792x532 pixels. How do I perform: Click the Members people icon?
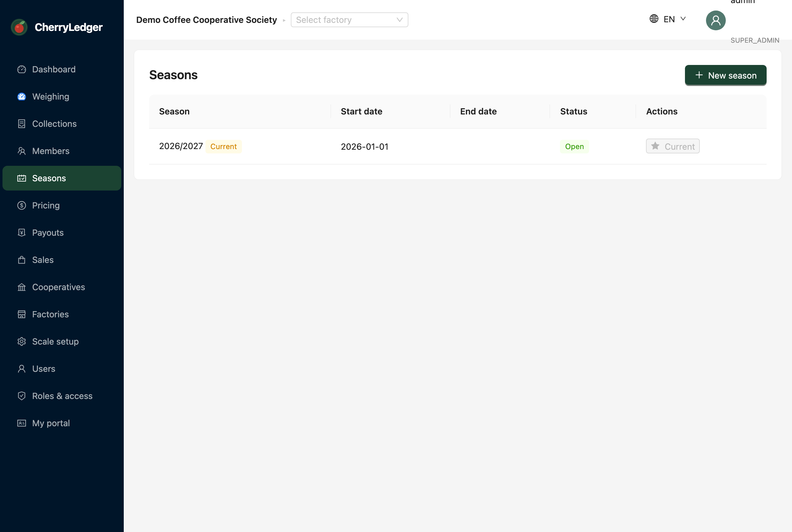22,151
